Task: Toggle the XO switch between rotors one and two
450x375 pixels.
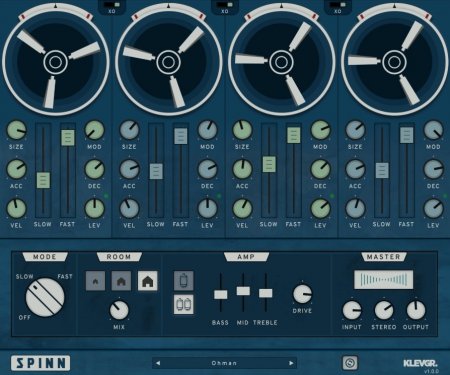Action: tap(112, 5)
